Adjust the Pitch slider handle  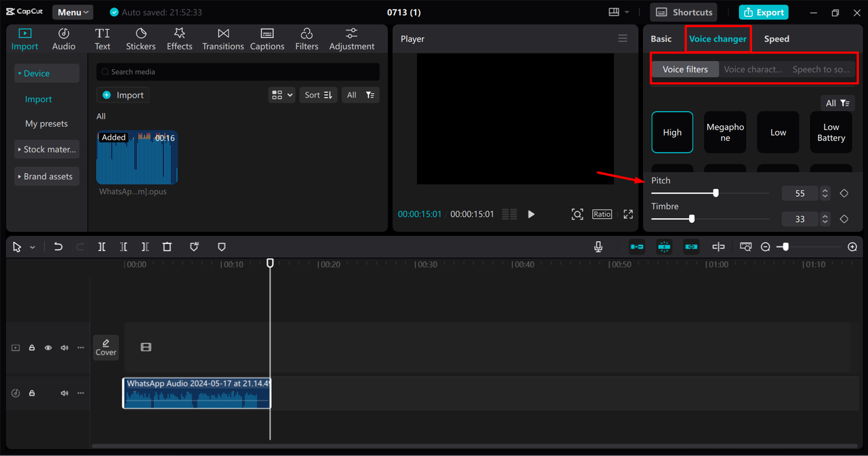click(x=715, y=193)
